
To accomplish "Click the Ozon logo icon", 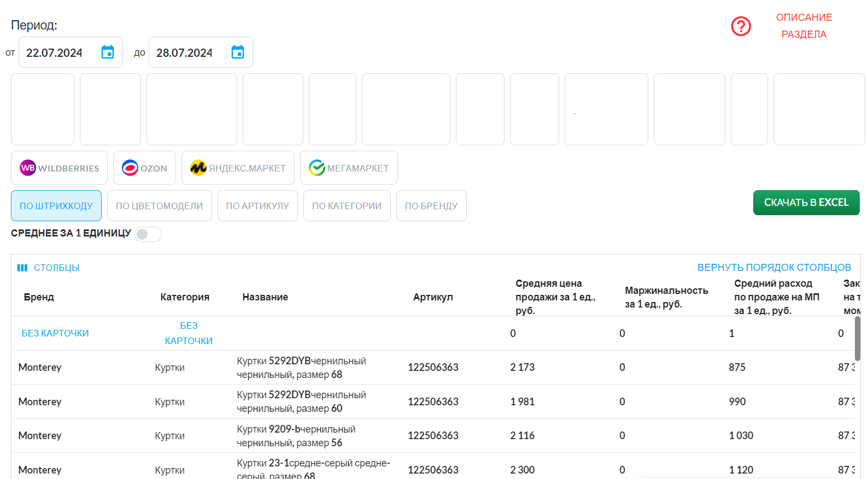I will (x=130, y=168).
